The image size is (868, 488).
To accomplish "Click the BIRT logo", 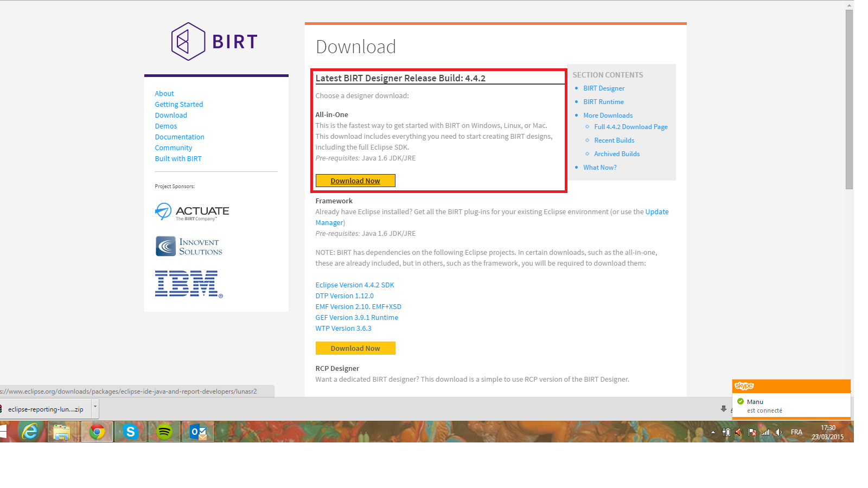I will tap(214, 41).
